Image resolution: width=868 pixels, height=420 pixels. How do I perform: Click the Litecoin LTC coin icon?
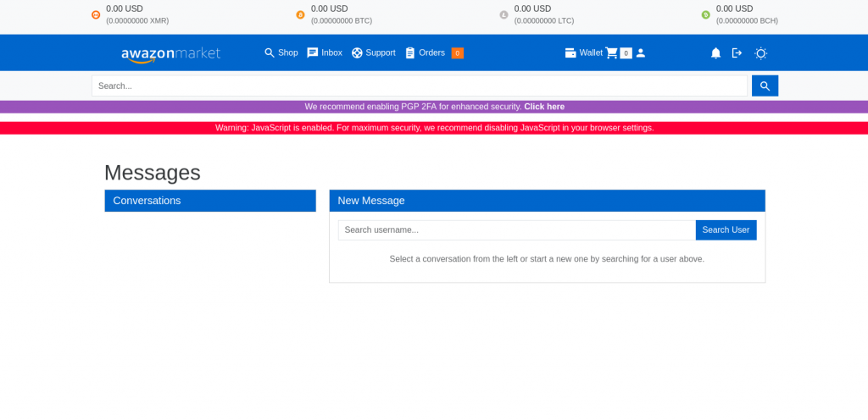click(x=504, y=15)
